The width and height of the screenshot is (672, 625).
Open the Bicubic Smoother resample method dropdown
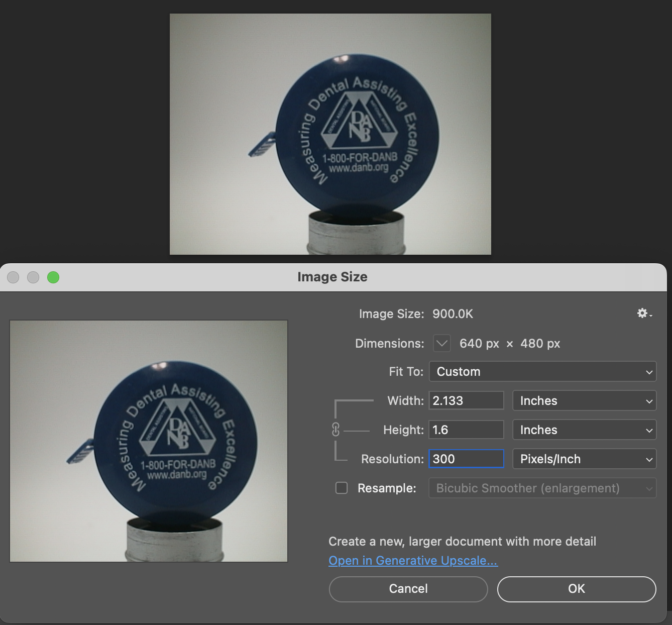tap(542, 488)
